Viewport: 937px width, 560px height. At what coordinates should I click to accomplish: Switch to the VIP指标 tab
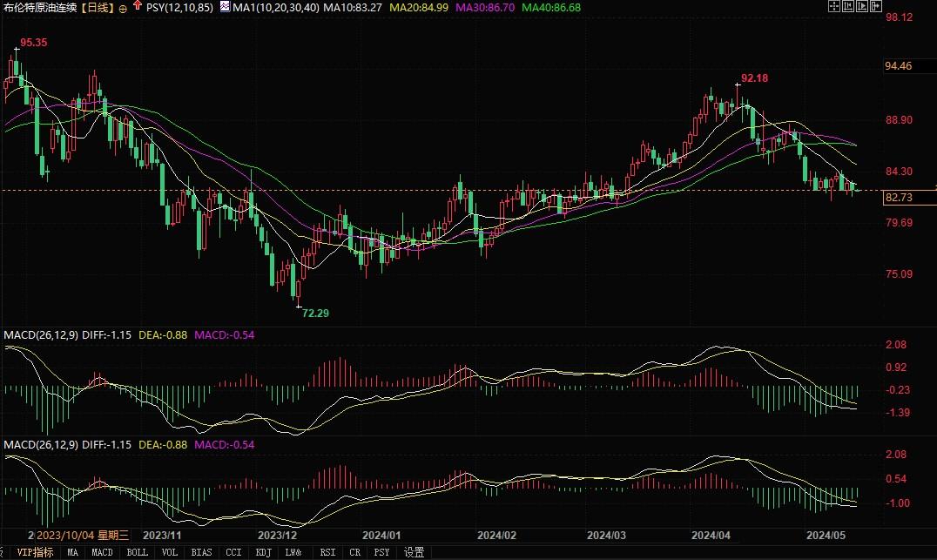pos(36,552)
